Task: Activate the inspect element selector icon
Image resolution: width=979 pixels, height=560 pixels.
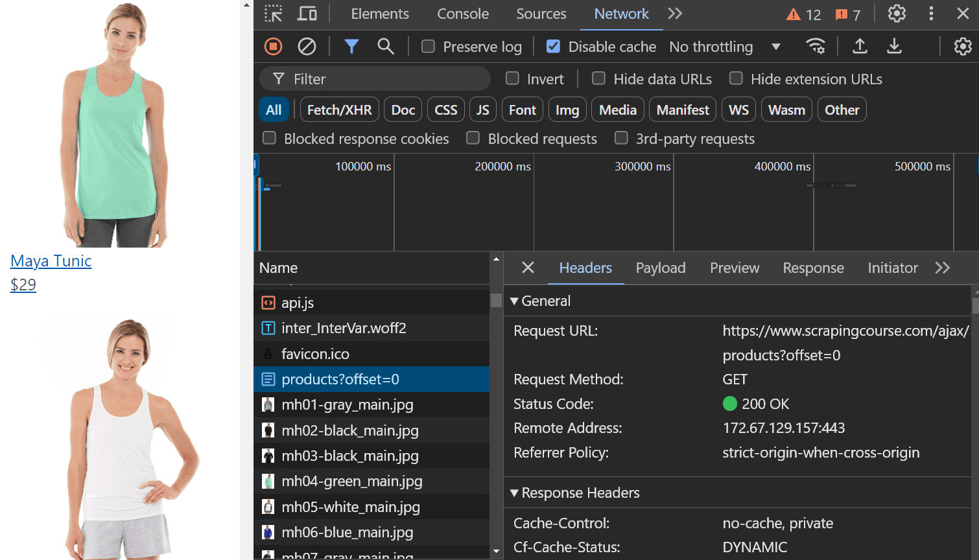Action: (x=273, y=14)
